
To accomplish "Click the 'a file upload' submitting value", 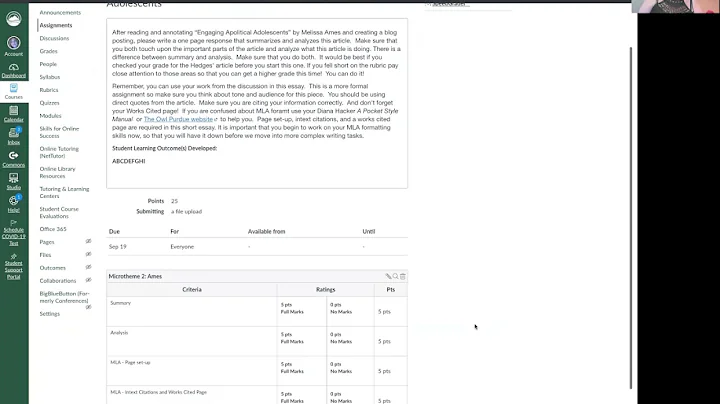I will [x=186, y=212].
